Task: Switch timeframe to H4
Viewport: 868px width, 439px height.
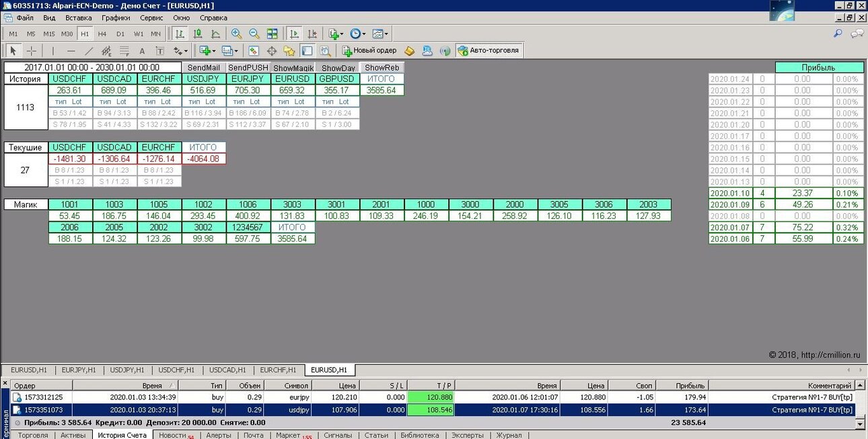Action: click(x=102, y=34)
